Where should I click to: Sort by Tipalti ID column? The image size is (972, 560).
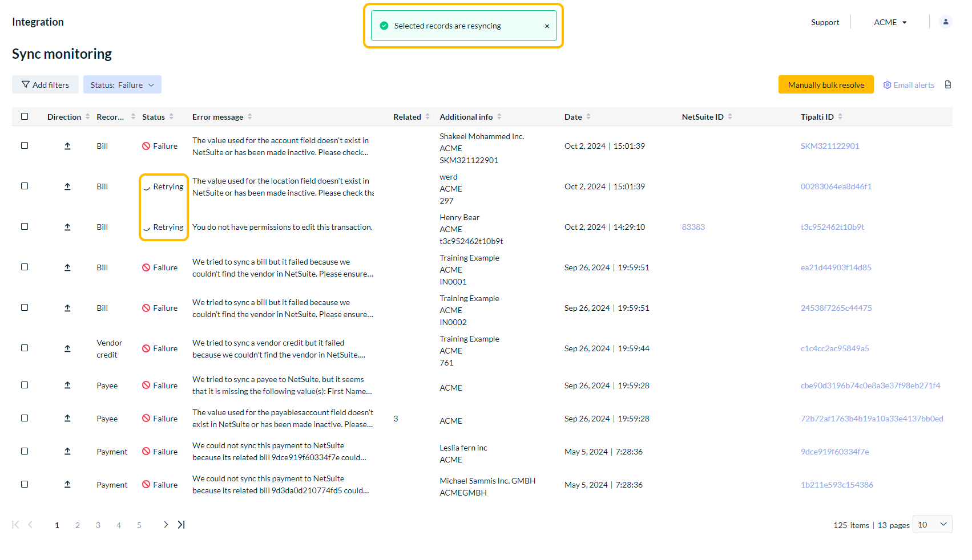coord(840,117)
